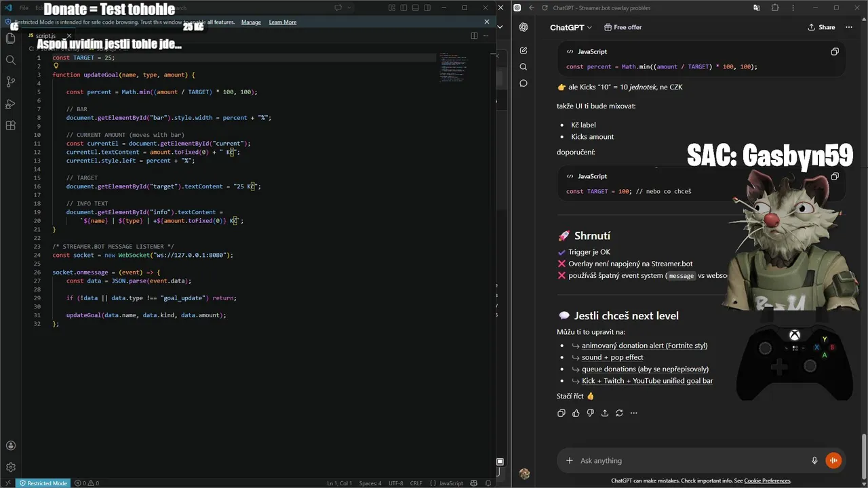Image resolution: width=868 pixels, height=488 pixels.
Task: Copy the Math.min JavaScript code block
Action: 835,52
